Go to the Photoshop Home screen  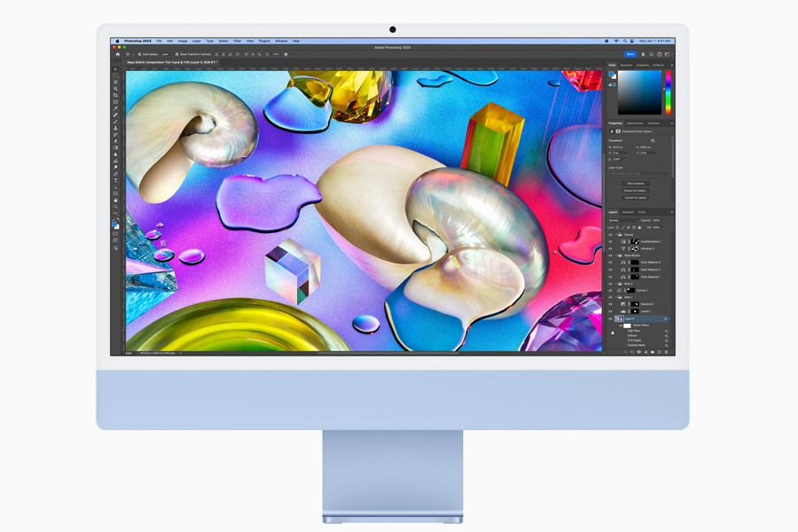[118, 54]
